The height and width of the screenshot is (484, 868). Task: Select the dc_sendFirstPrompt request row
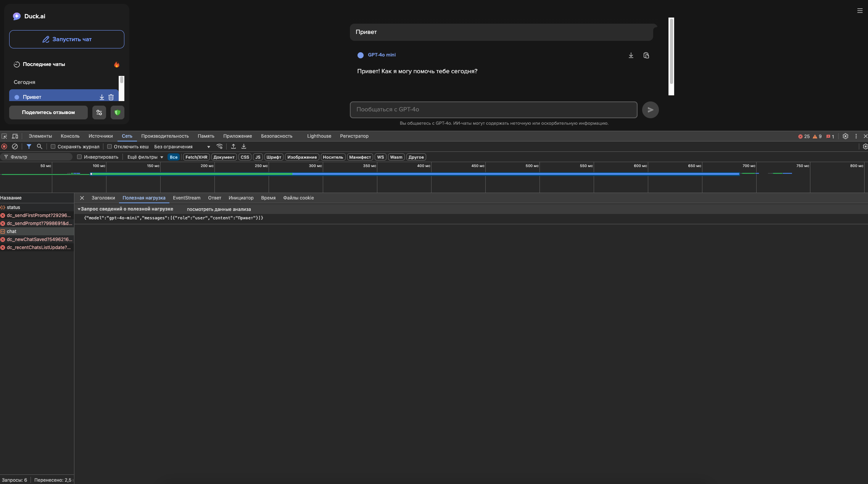[x=37, y=215]
